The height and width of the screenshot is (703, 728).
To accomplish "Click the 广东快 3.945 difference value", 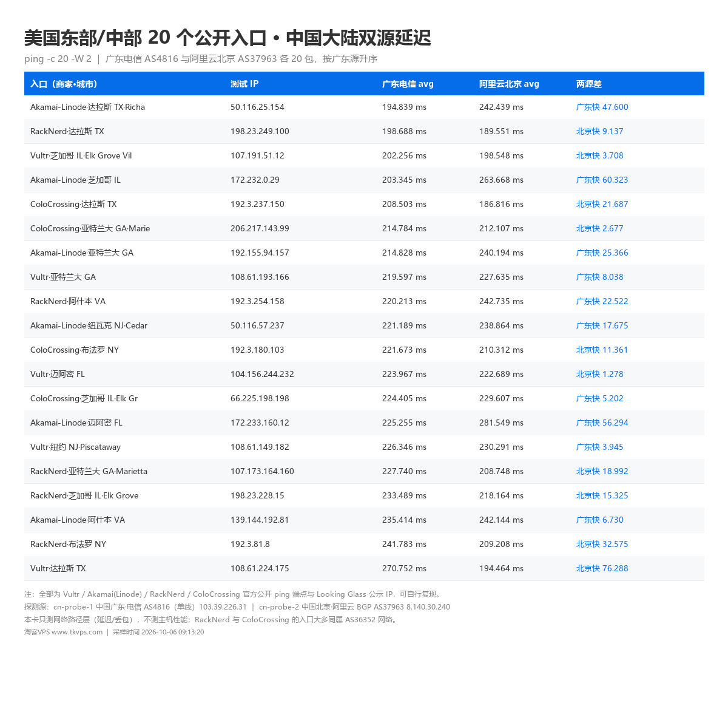I will click(x=600, y=447).
